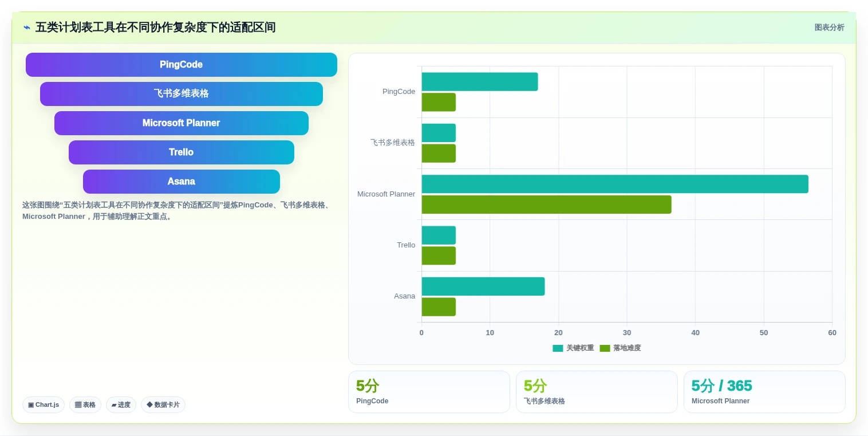This screenshot has height=436, width=868.
Task: Click the lightning bolt icon beside the title
Action: (27, 28)
